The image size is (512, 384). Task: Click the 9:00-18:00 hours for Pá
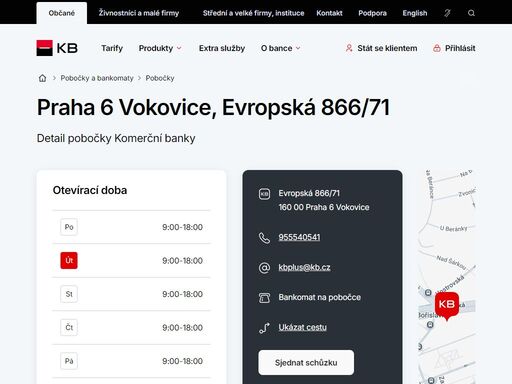click(182, 361)
